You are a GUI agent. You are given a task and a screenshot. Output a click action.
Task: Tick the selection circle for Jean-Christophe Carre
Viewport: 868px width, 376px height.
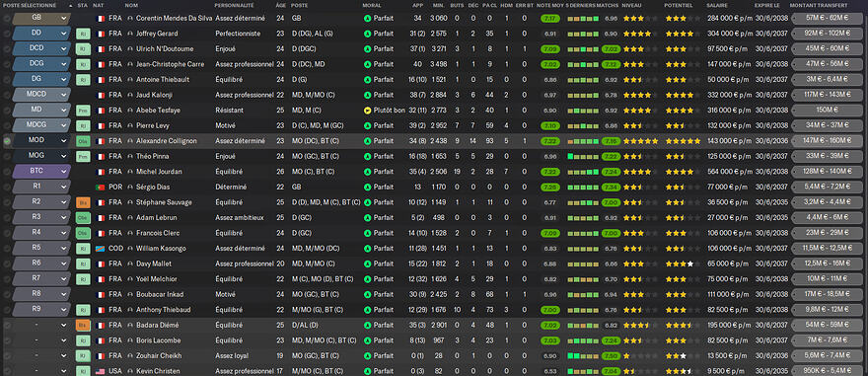coord(7,64)
